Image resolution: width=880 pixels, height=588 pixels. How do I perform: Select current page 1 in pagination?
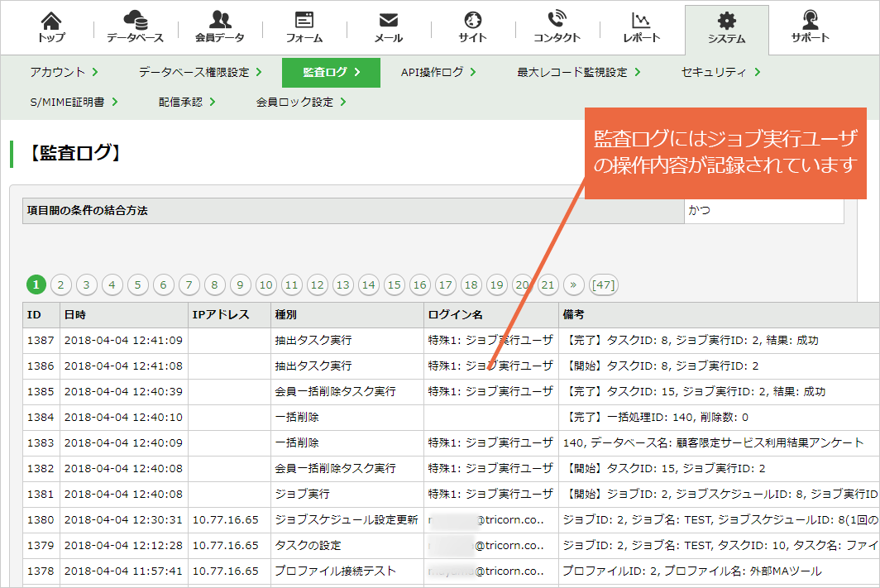[x=36, y=285]
